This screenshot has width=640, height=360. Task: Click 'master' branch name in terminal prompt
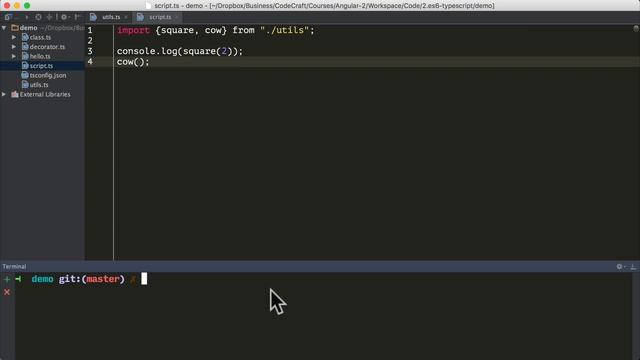(103, 279)
